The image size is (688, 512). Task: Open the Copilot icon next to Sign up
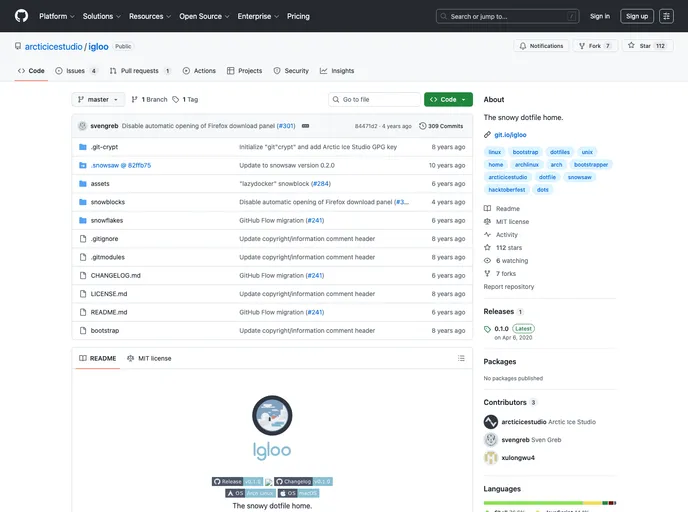(666, 16)
